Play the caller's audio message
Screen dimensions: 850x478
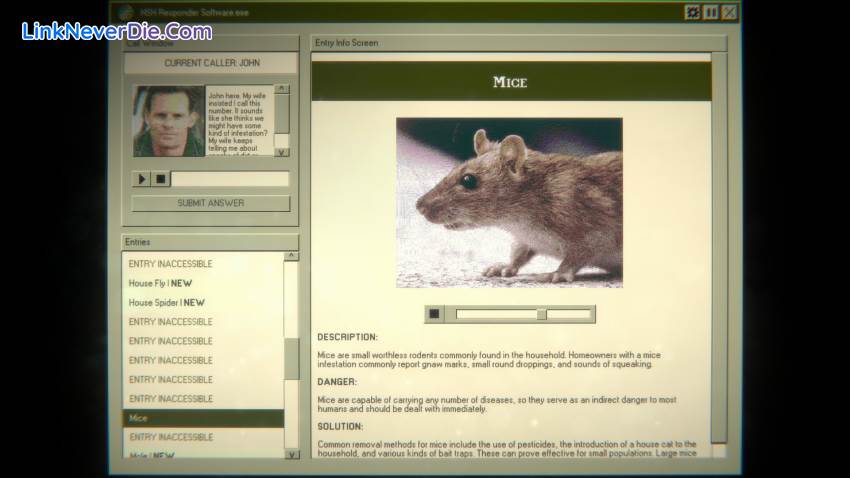(x=142, y=179)
